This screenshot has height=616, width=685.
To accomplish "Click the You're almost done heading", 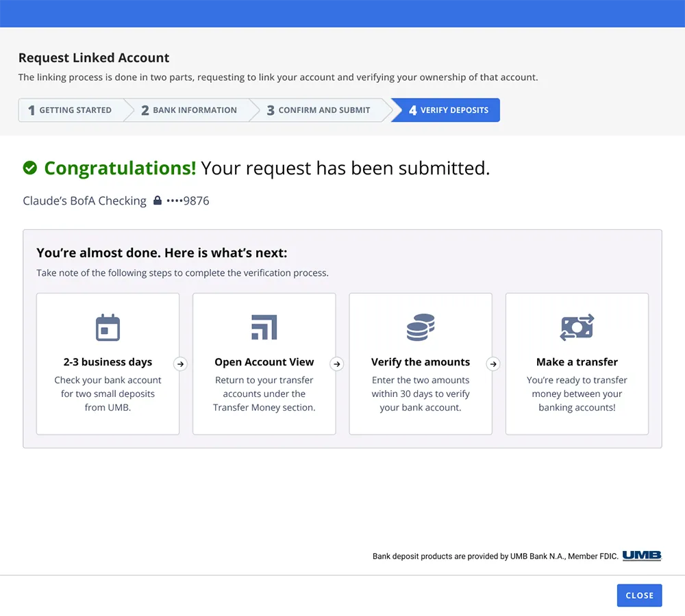I will pyautogui.click(x=162, y=253).
